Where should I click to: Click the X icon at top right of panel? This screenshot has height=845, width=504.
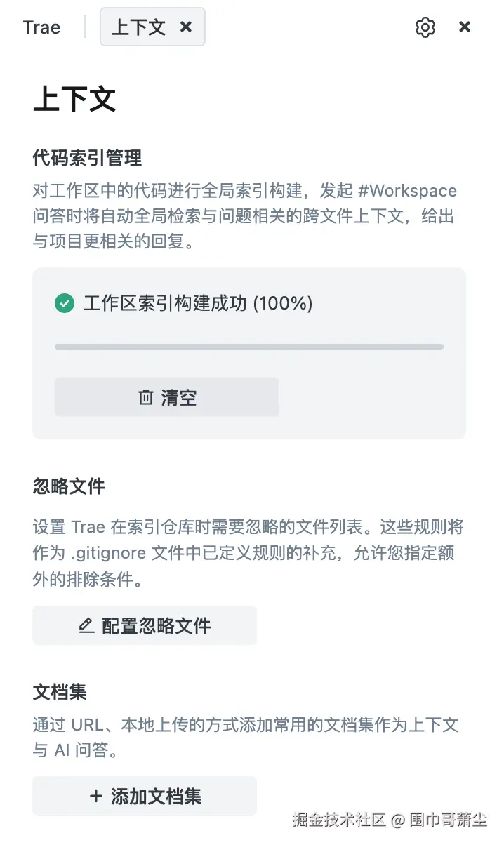[x=465, y=27]
